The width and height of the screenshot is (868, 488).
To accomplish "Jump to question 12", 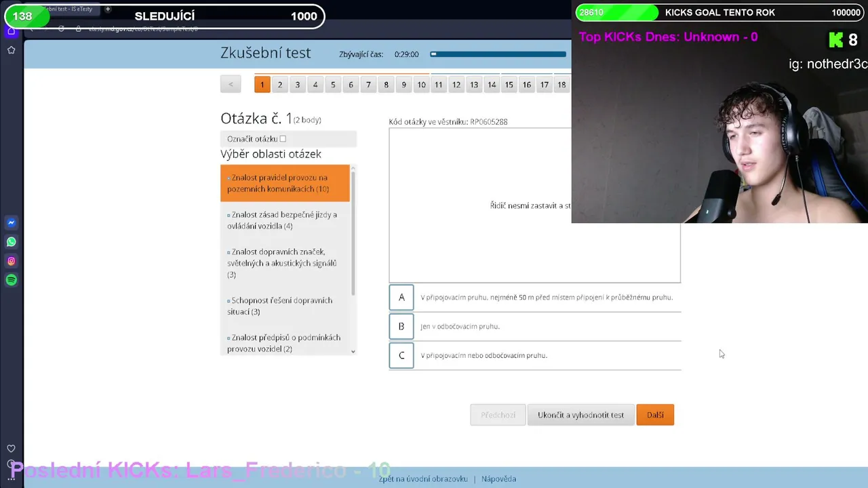I will coord(456,85).
